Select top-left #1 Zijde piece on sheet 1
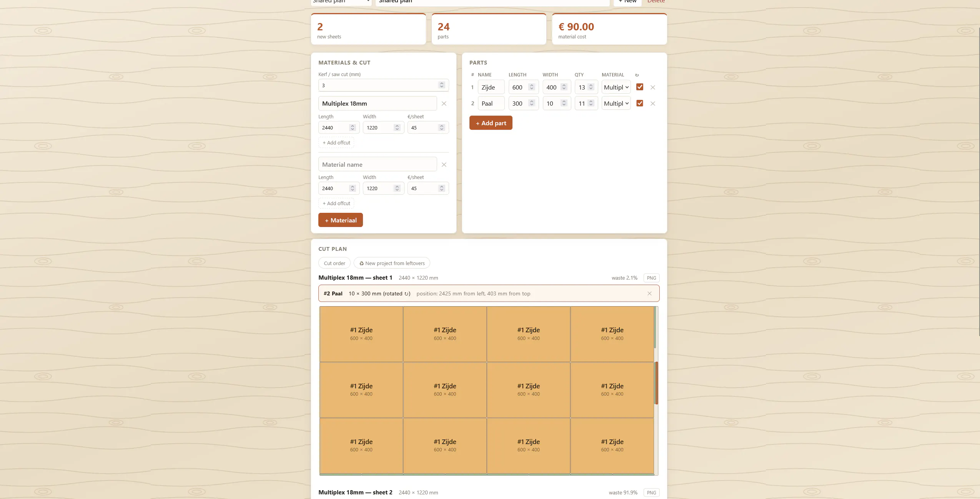 361,334
